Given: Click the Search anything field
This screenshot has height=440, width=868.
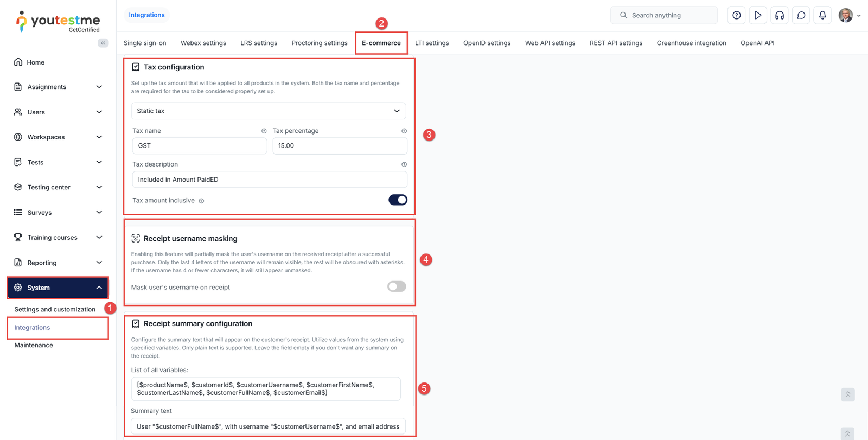Looking at the screenshot, I should tap(664, 15).
